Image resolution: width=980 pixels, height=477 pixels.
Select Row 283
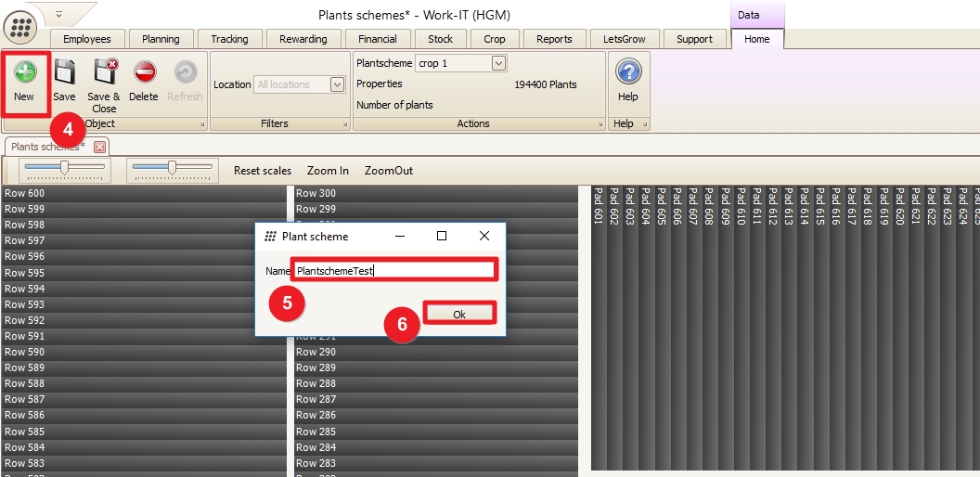(x=436, y=463)
